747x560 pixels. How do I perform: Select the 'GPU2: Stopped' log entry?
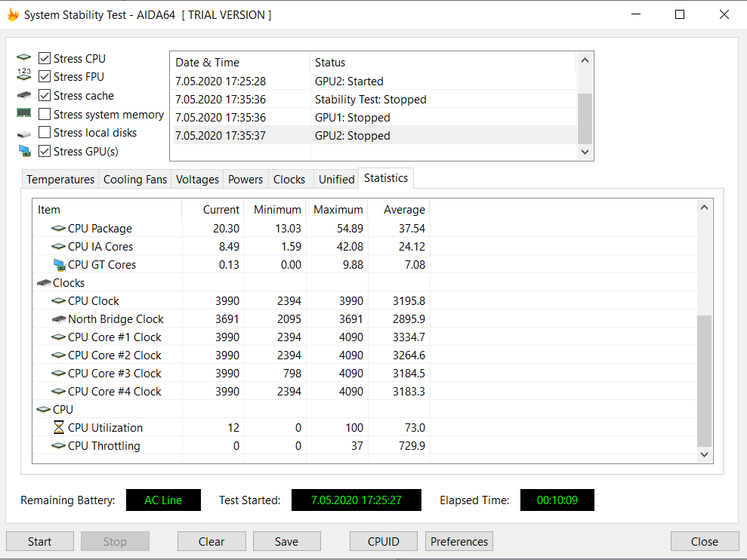(x=373, y=135)
